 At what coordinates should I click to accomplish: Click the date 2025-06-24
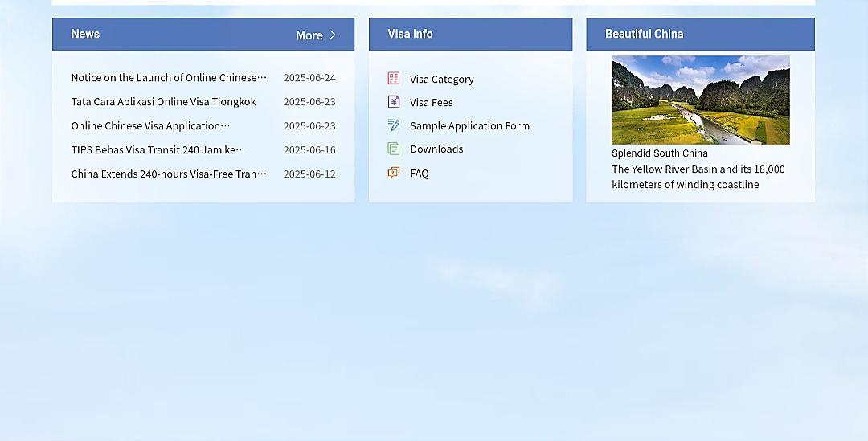pos(309,77)
